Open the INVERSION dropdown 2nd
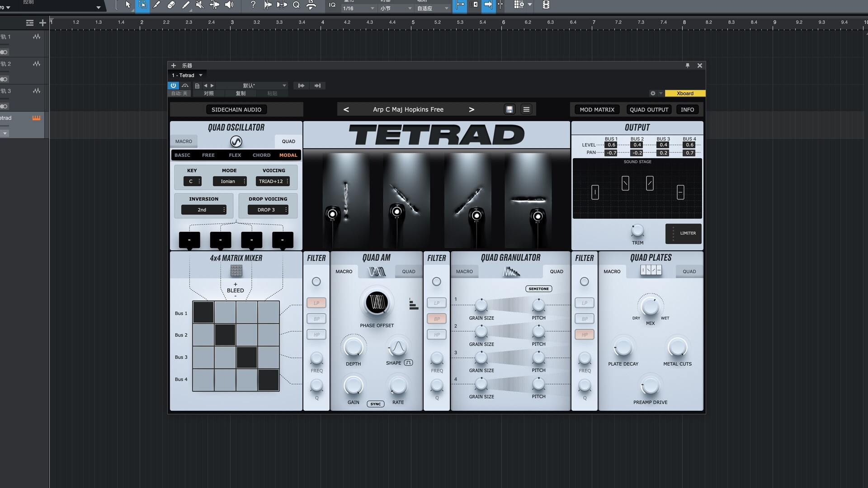This screenshot has width=868, height=488. [204, 210]
